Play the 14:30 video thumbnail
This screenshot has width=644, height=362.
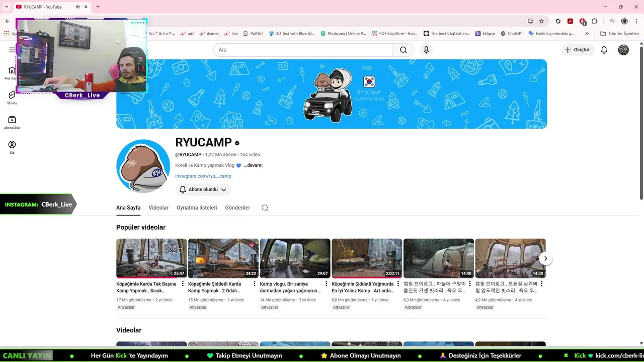pyautogui.click(x=510, y=258)
